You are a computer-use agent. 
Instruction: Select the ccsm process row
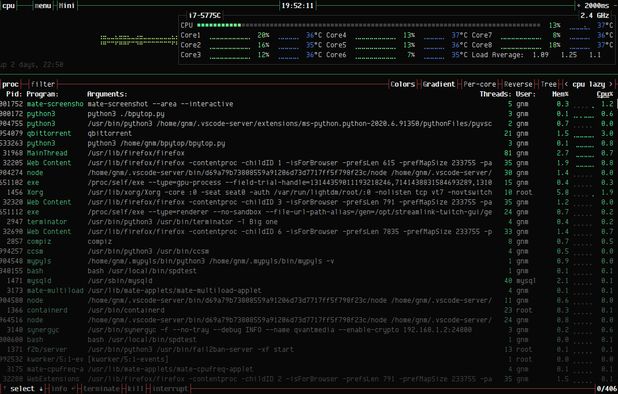(x=307, y=251)
